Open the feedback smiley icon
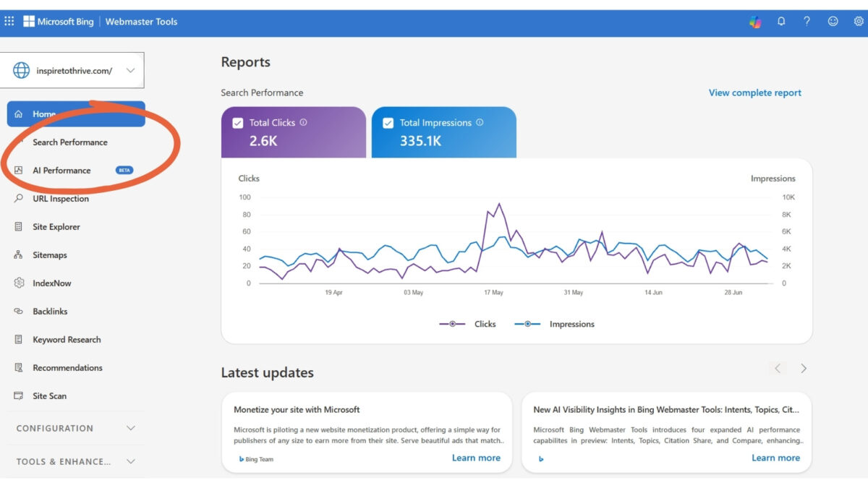The height and width of the screenshot is (488, 868). click(833, 22)
